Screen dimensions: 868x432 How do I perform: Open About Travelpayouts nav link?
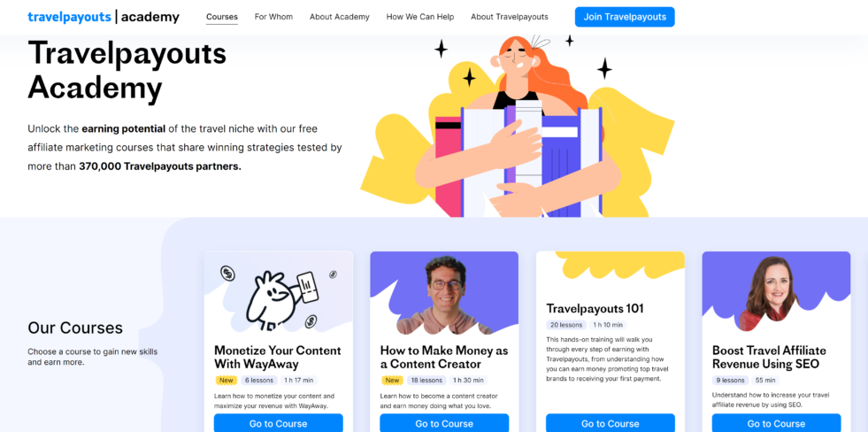click(510, 17)
